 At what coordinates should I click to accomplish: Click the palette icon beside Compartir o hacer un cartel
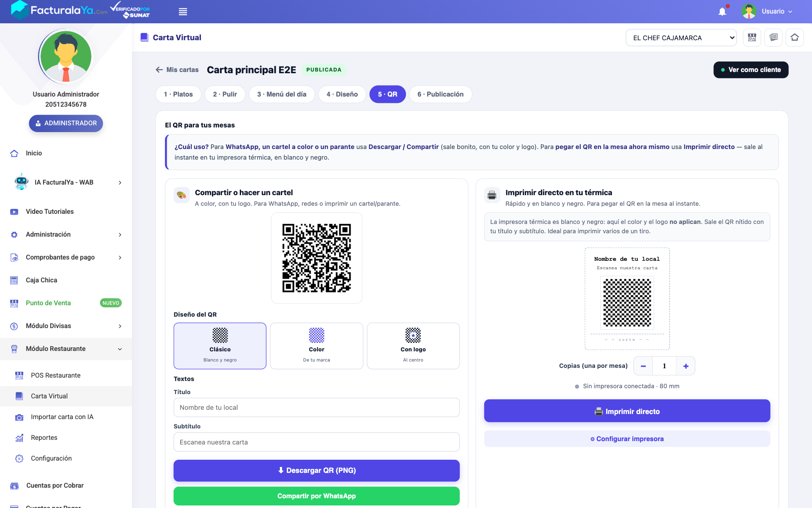pyautogui.click(x=181, y=195)
